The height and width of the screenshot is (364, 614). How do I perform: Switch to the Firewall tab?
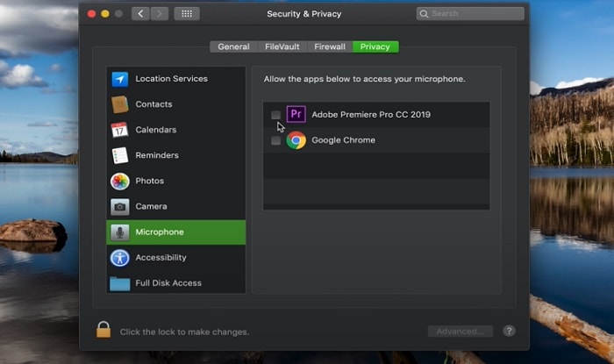point(330,46)
